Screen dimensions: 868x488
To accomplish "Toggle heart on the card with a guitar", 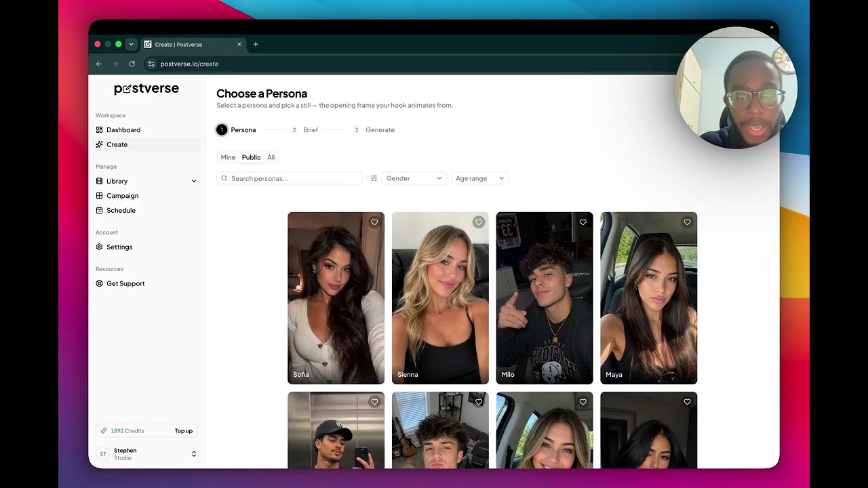I will 479,402.
